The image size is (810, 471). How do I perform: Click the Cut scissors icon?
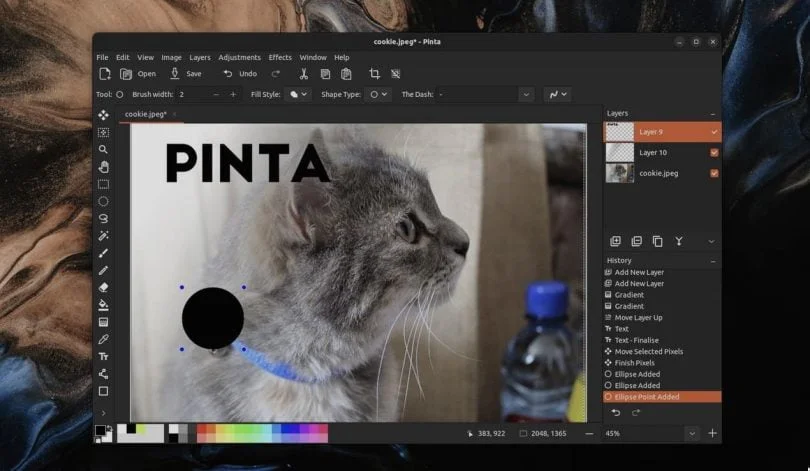[x=304, y=74]
